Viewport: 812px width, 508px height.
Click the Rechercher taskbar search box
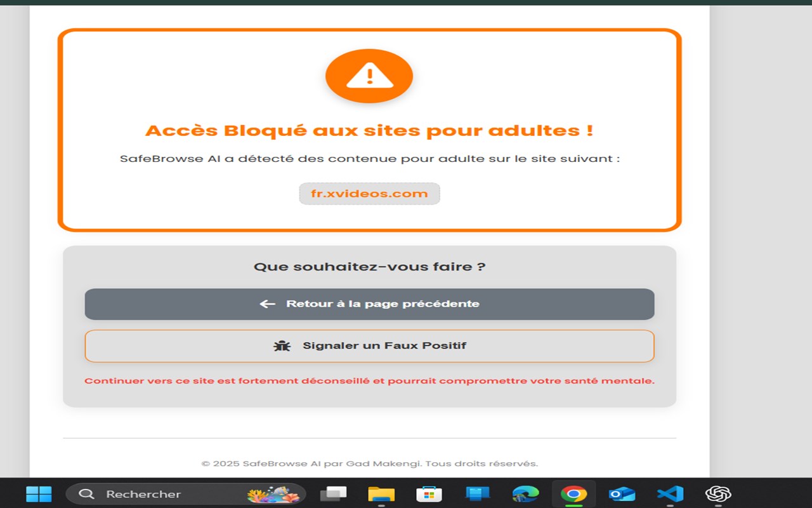tap(186, 494)
